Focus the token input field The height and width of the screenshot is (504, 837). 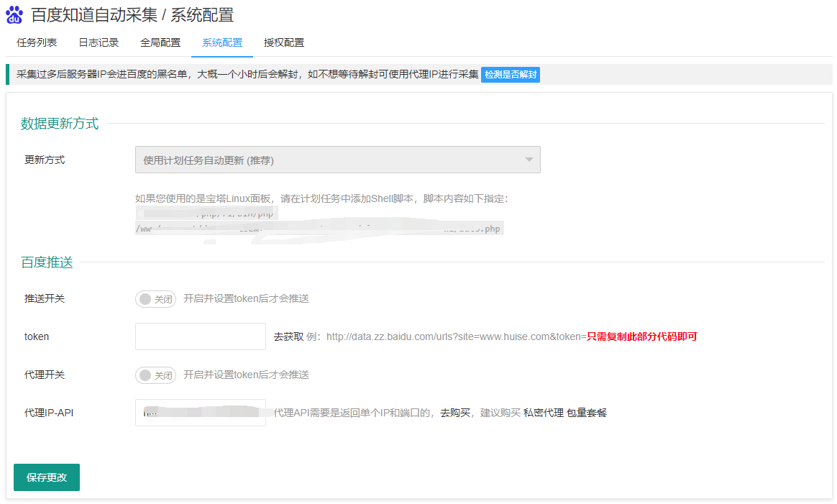[x=200, y=336]
